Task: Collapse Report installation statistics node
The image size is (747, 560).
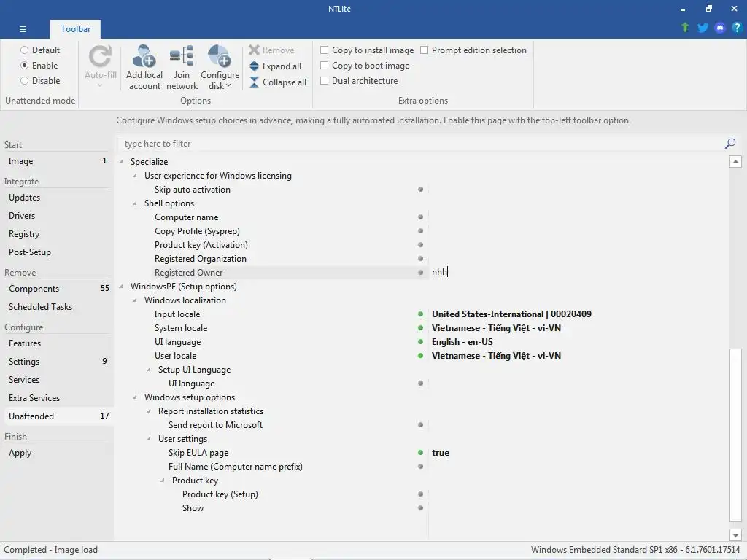Action: 149,411
